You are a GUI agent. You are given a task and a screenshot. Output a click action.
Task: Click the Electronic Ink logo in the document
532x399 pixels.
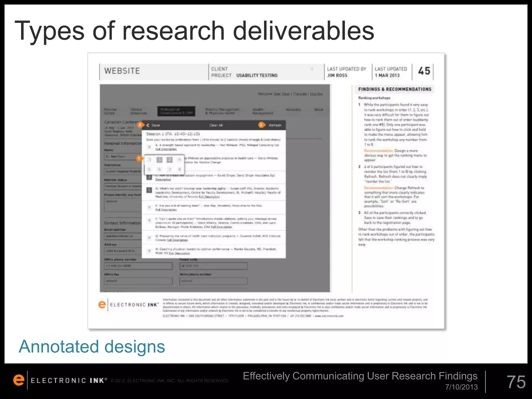click(129, 304)
